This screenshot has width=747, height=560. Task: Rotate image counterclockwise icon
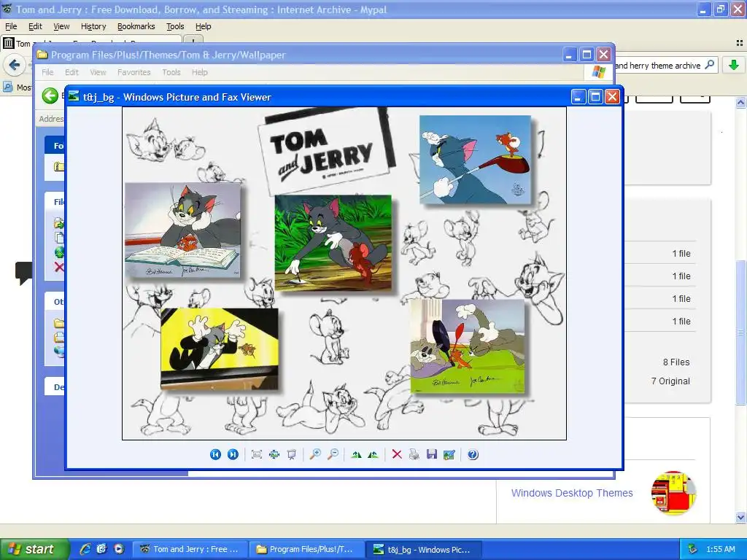pyautogui.click(x=373, y=454)
